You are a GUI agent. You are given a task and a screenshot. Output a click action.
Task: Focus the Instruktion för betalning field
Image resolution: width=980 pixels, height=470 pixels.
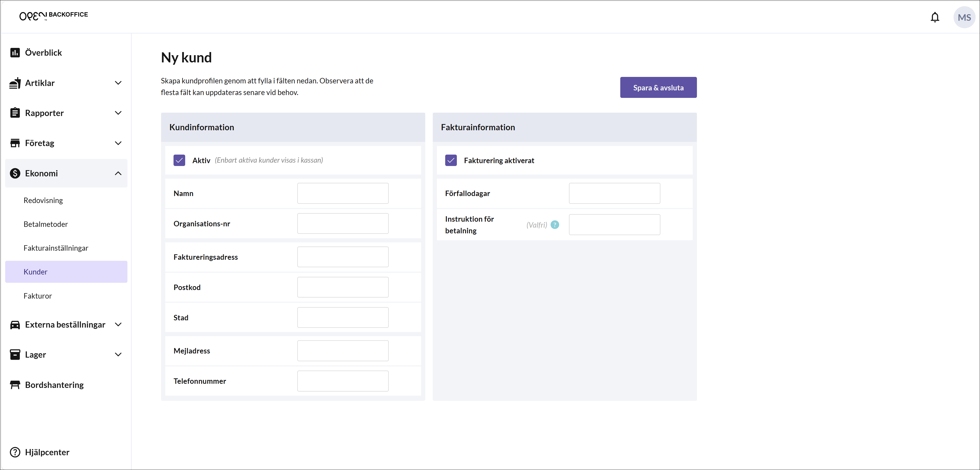[x=614, y=225]
